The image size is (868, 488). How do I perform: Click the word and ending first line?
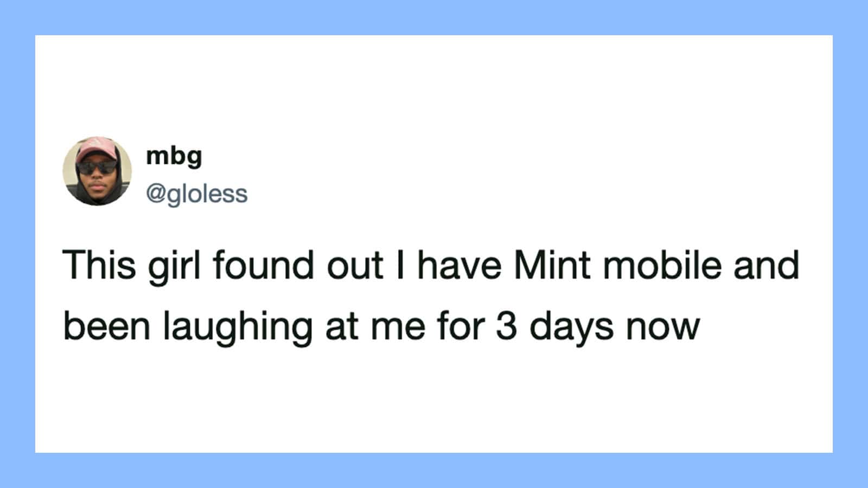(x=767, y=265)
